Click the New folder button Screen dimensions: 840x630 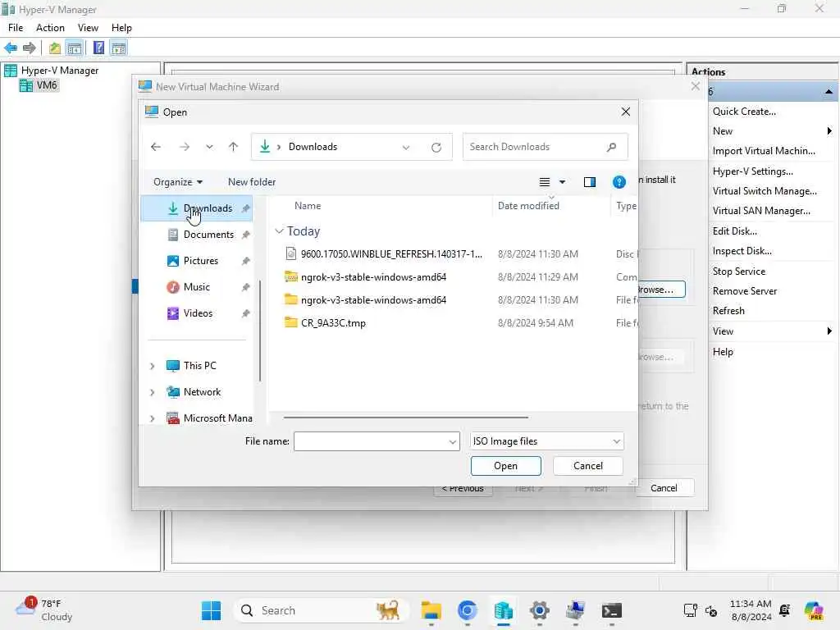click(252, 182)
